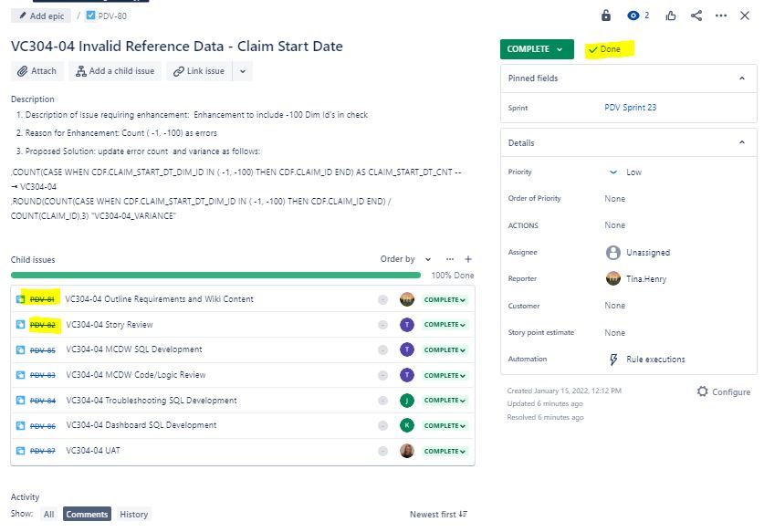Open child issue PDV-81 key link

coord(42,299)
